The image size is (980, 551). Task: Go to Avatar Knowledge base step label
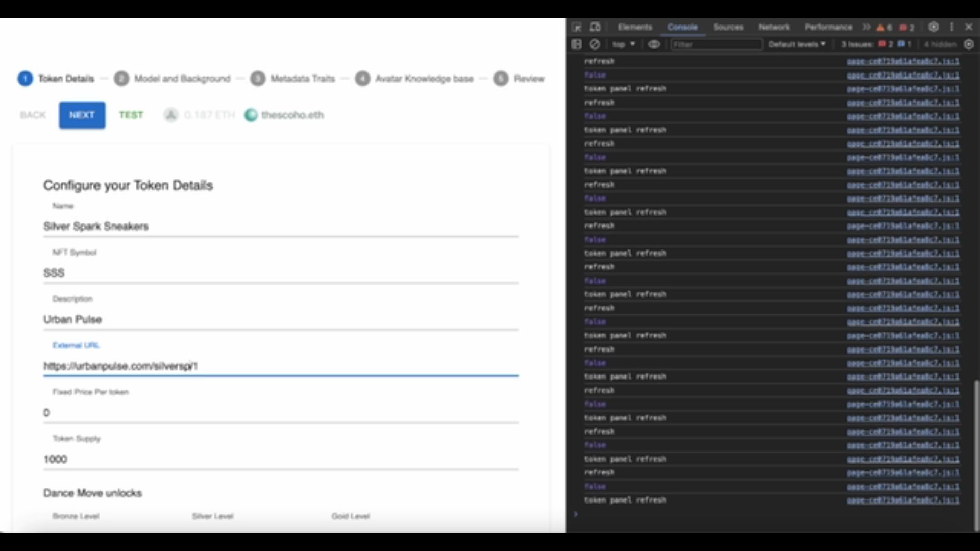(x=424, y=79)
